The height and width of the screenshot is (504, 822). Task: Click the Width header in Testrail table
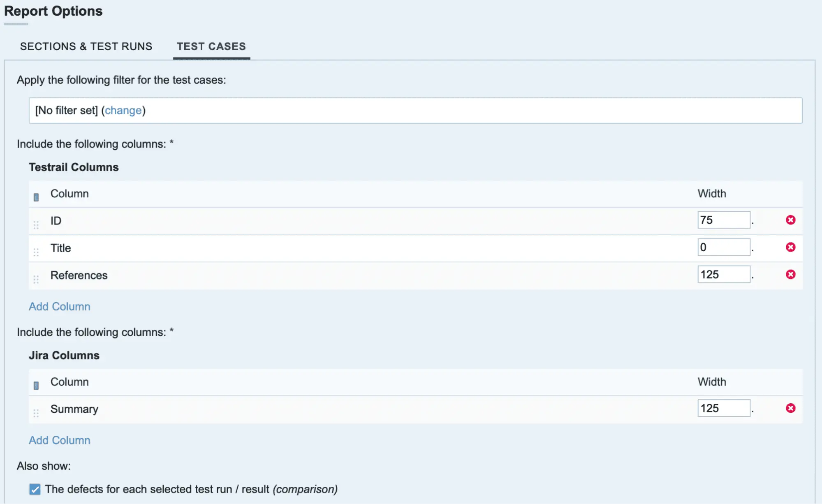tap(712, 194)
